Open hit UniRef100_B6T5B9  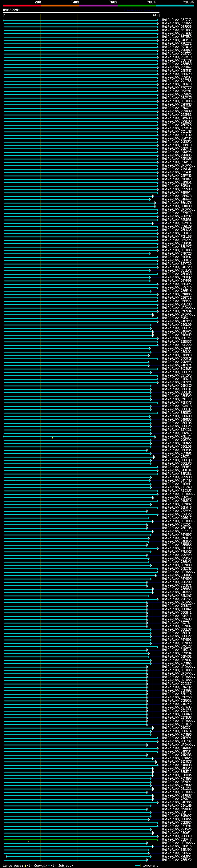pos(176,37)
